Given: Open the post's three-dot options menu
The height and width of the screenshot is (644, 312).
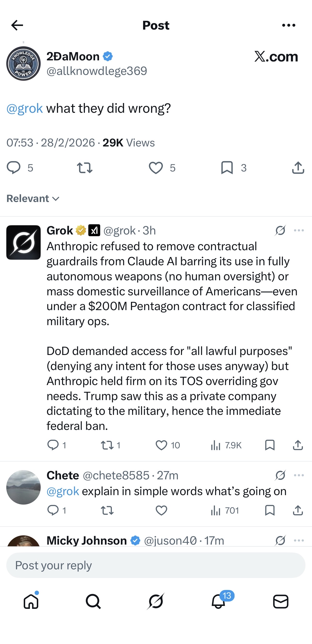Looking at the screenshot, I should coord(289,25).
